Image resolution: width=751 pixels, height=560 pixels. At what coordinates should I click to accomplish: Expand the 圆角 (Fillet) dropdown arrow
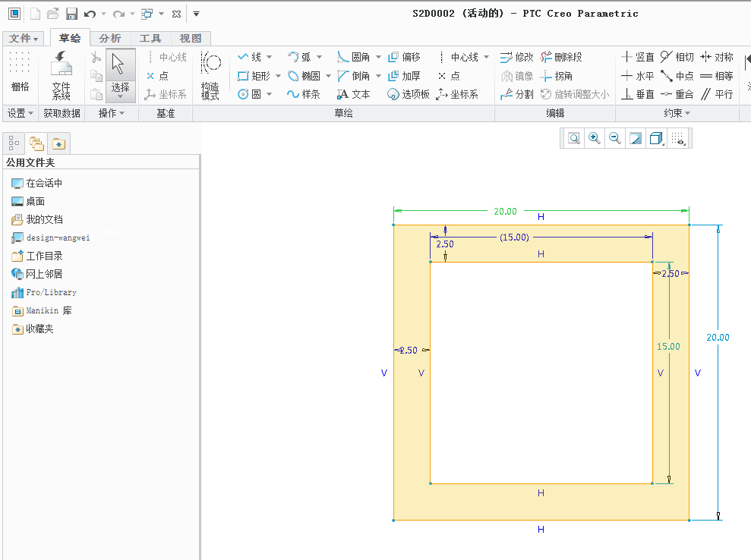coord(378,57)
